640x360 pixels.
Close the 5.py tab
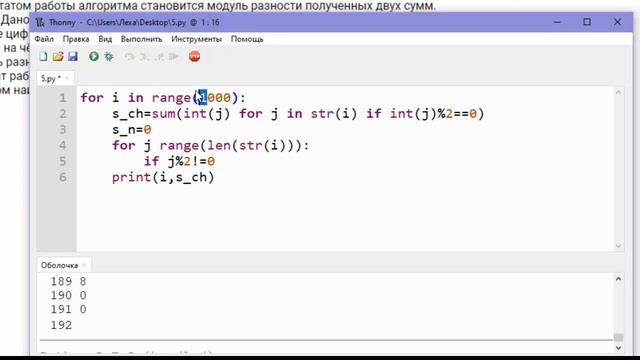[x=67, y=78]
